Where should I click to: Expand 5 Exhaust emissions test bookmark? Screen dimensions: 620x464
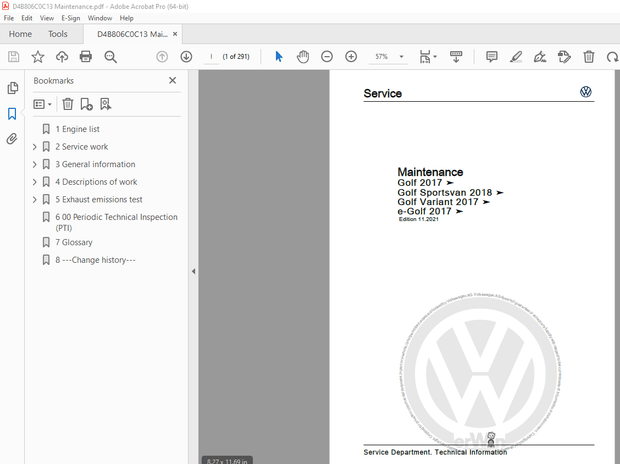point(34,199)
